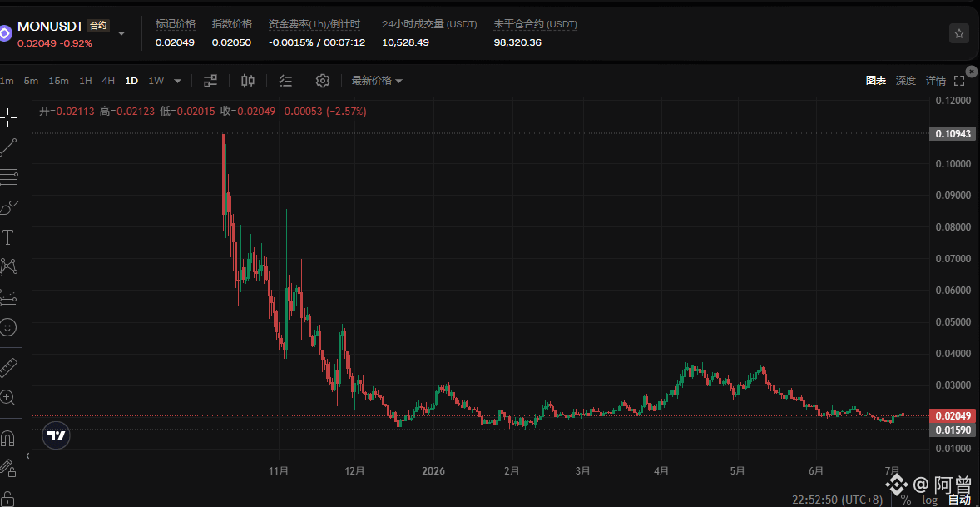This screenshot has height=507, width=980.
Task: Click the 合约 contract tag
Action: coord(98,27)
